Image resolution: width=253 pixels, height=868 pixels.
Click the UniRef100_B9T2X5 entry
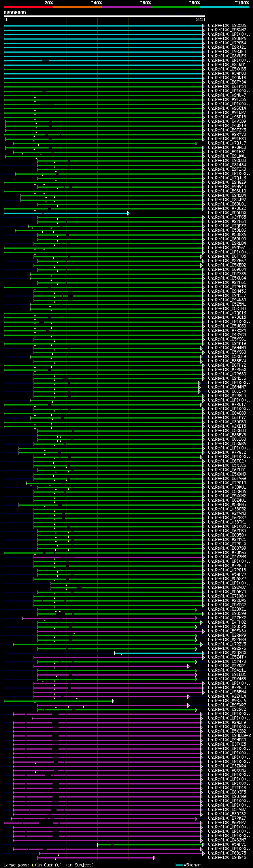tap(227, 130)
